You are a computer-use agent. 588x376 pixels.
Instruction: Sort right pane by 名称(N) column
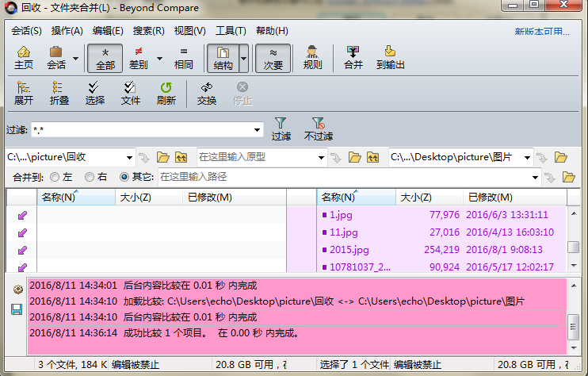click(x=357, y=198)
